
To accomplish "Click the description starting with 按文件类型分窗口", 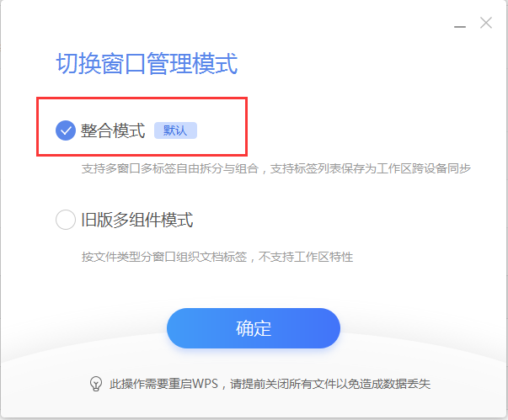I will tap(217, 258).
